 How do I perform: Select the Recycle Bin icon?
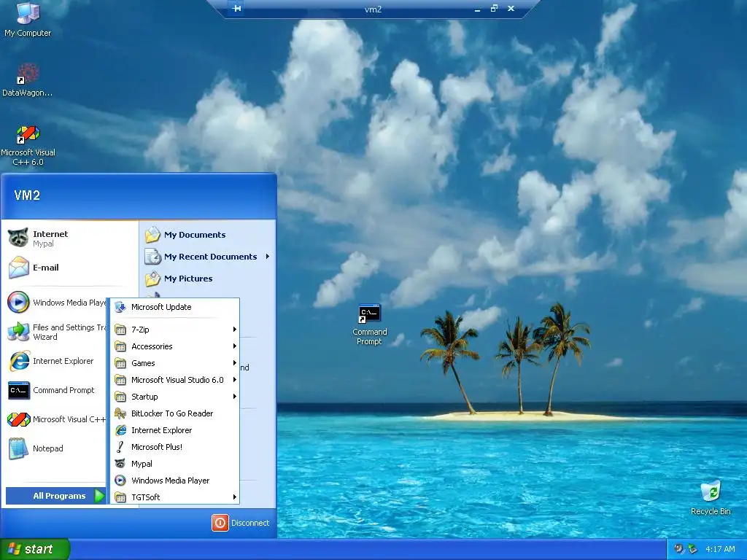(711, 497)
